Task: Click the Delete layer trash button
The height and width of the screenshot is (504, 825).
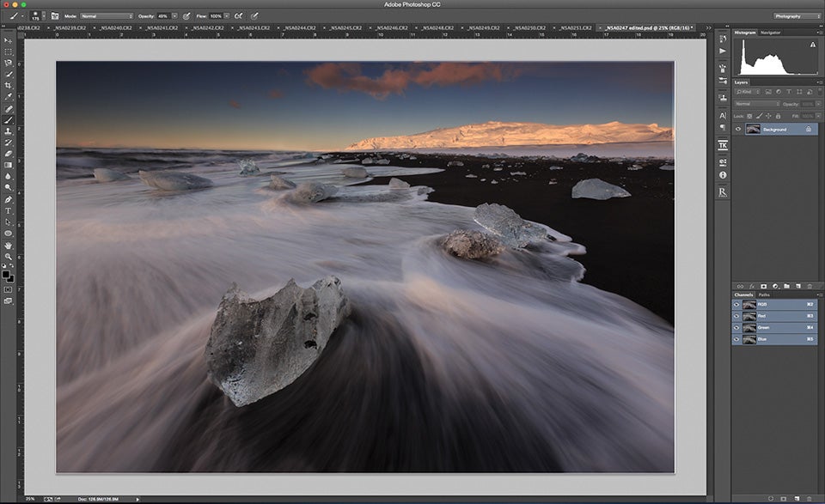Action: pos(810,287)
